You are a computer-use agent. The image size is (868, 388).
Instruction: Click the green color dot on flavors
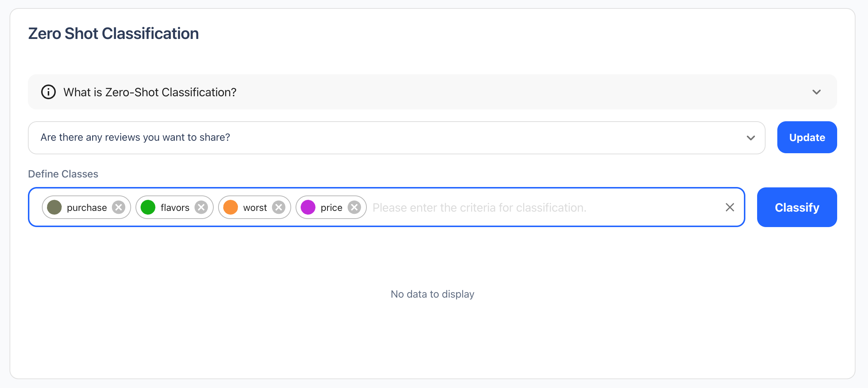[x=148, y=207]
